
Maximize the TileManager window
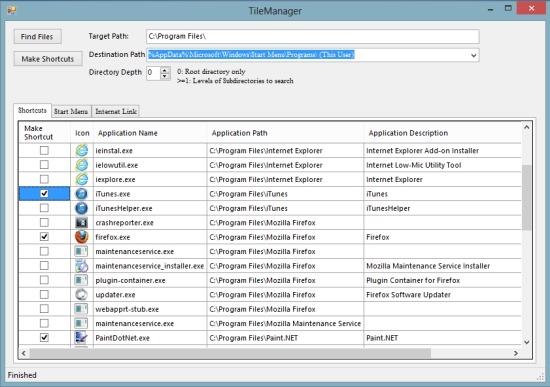[x=508, y=8]
